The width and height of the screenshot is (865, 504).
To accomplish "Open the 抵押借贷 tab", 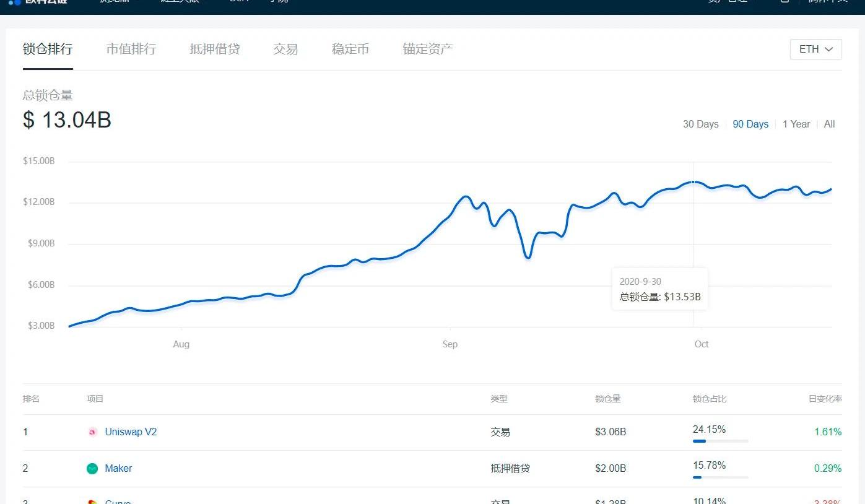I will coord(214,49).
